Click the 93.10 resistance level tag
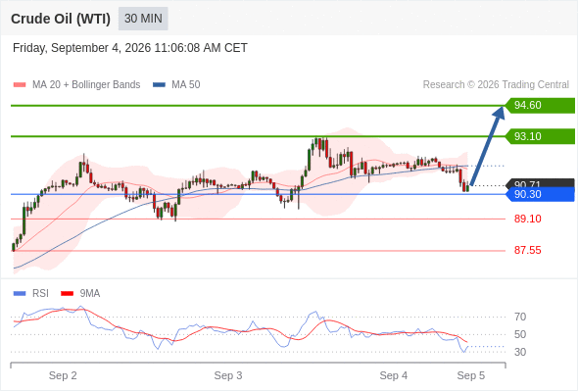The image size is (578, 392). click(x=540, y=136)
